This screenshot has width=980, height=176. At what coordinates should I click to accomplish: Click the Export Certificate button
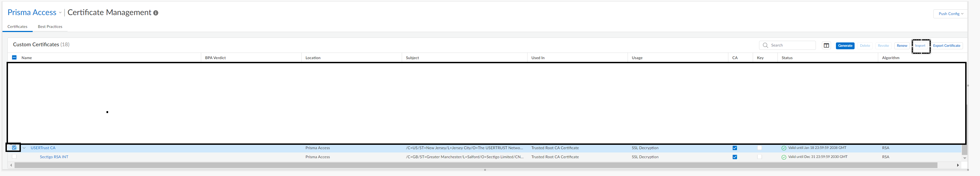coord(947,45)
